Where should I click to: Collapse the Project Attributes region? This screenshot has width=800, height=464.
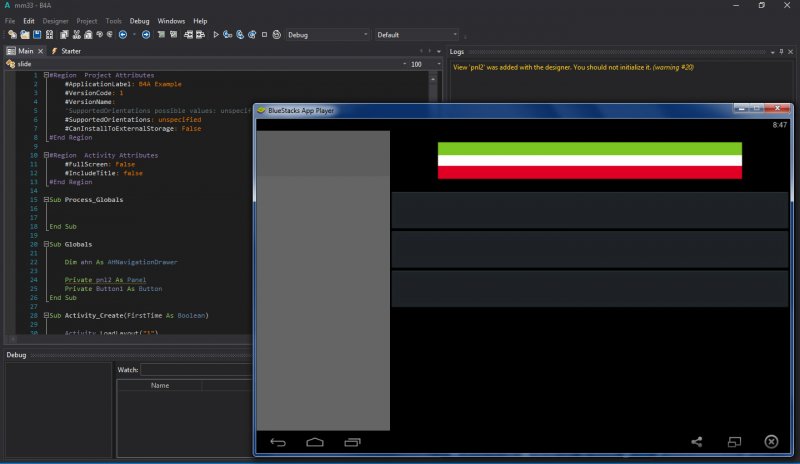[46, 75]
